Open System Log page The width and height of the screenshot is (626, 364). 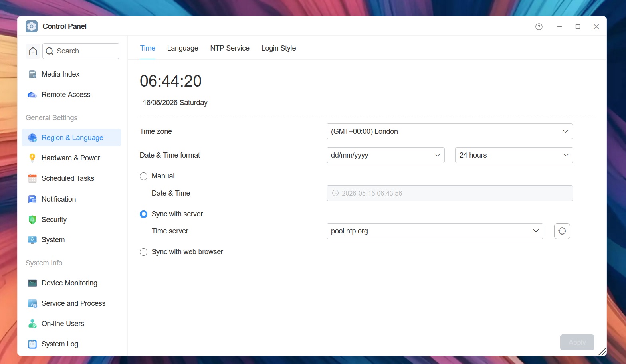71,344
